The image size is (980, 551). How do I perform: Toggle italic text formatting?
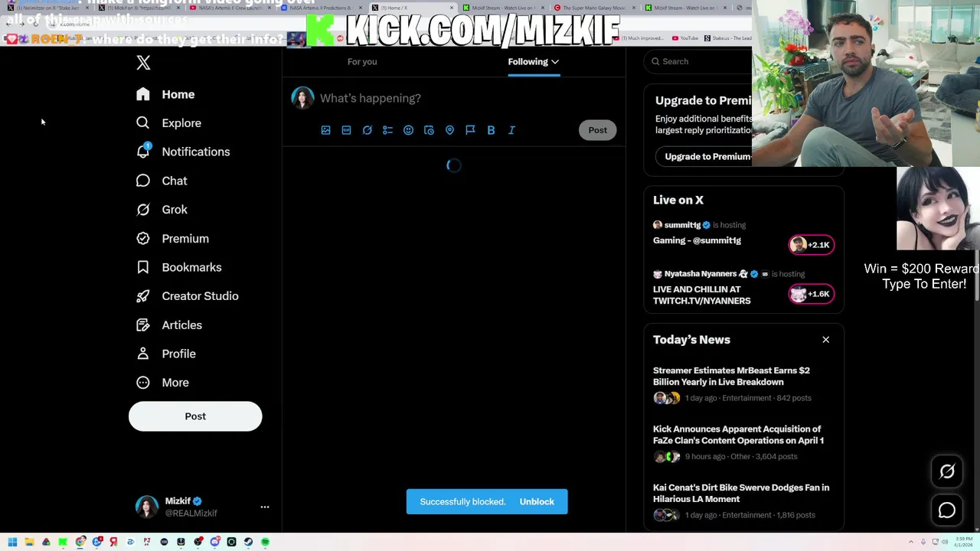(511, 130)
